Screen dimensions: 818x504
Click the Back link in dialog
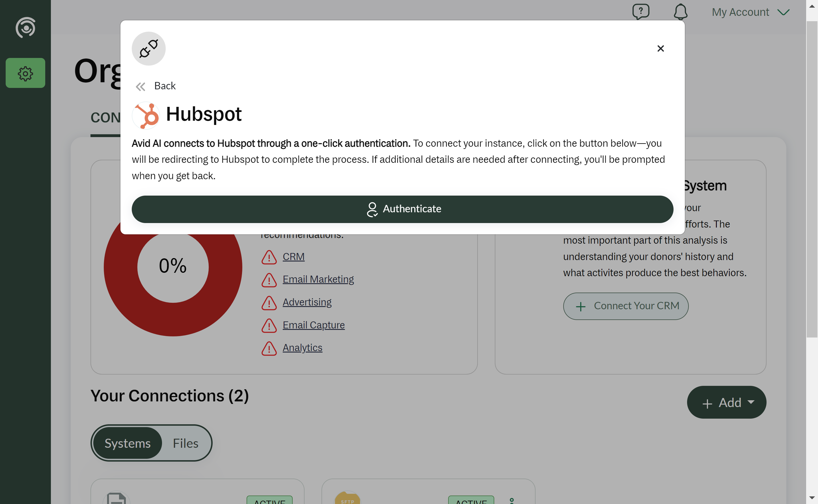pos(165,86)
